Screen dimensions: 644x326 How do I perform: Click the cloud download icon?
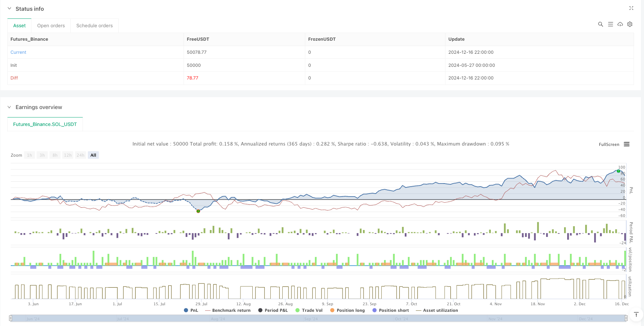[620, 24]
